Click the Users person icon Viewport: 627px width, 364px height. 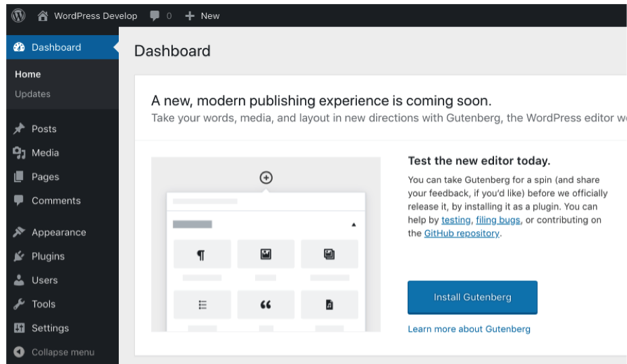[19, 280]
